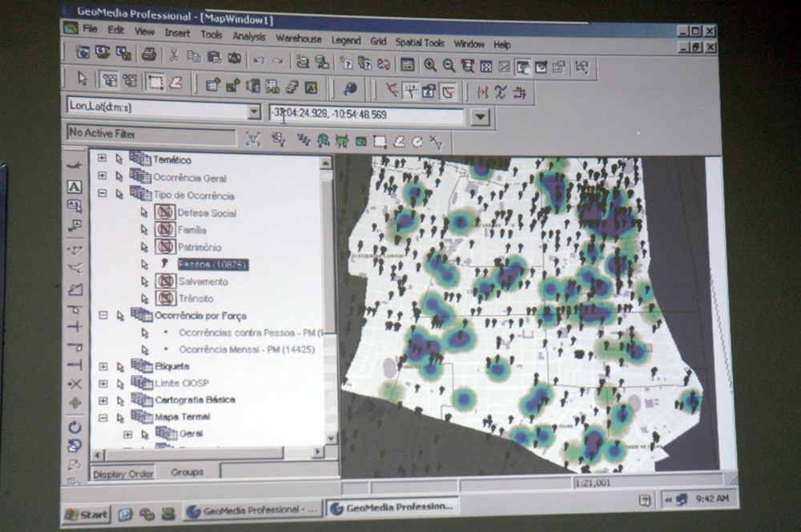Select the polygon fence tool in second toolbar
This screenshot has width=801, height=532.
click(175, 83)
